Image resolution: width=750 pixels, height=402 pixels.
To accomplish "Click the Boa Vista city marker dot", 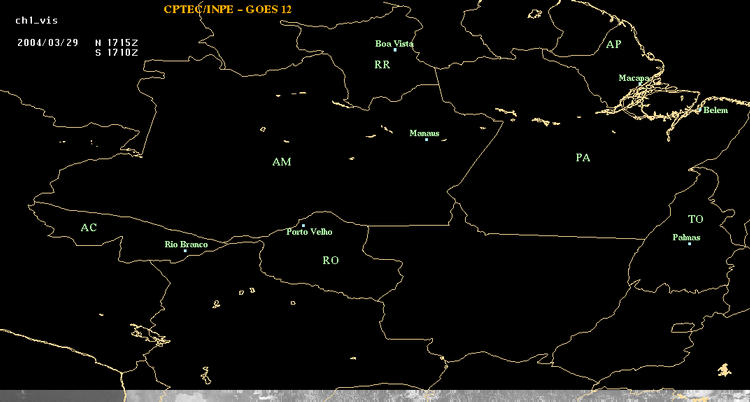I will coord(395,50).
